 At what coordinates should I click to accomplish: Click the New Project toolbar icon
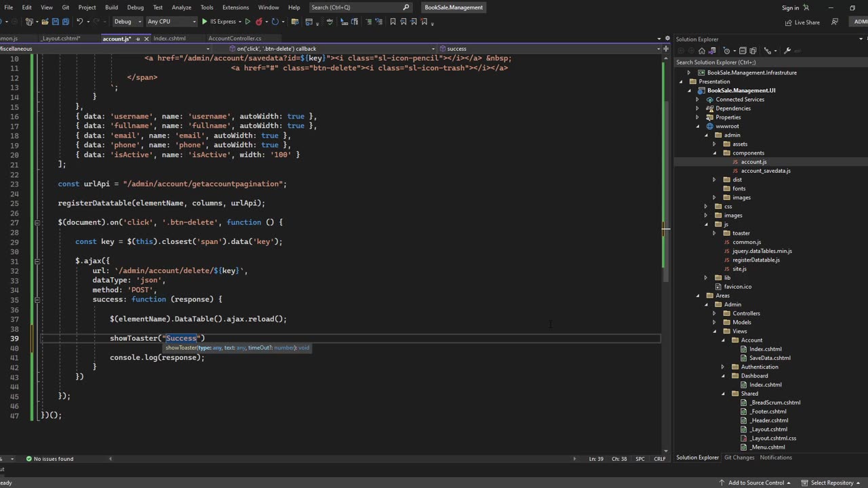coord(29,22)
